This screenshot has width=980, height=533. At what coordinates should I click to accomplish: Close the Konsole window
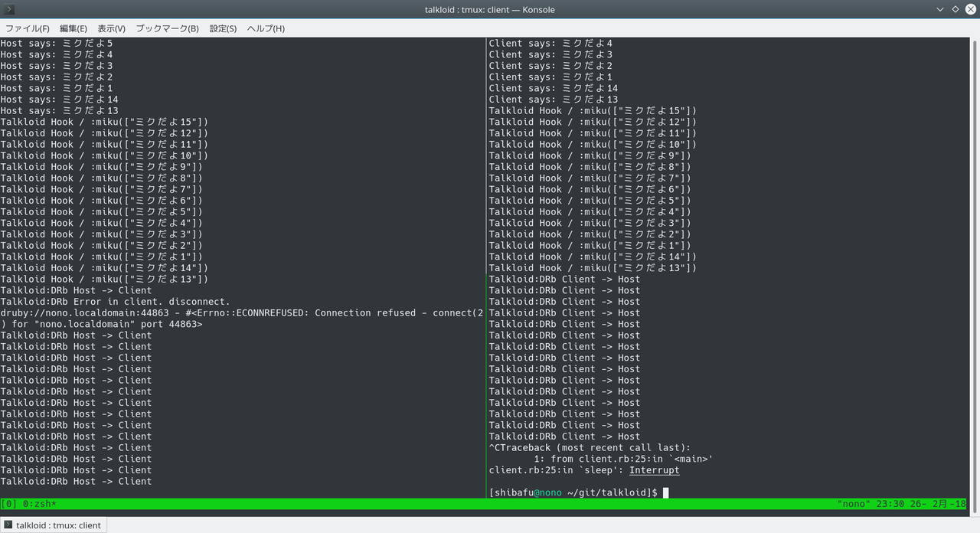tap(970, 9)
